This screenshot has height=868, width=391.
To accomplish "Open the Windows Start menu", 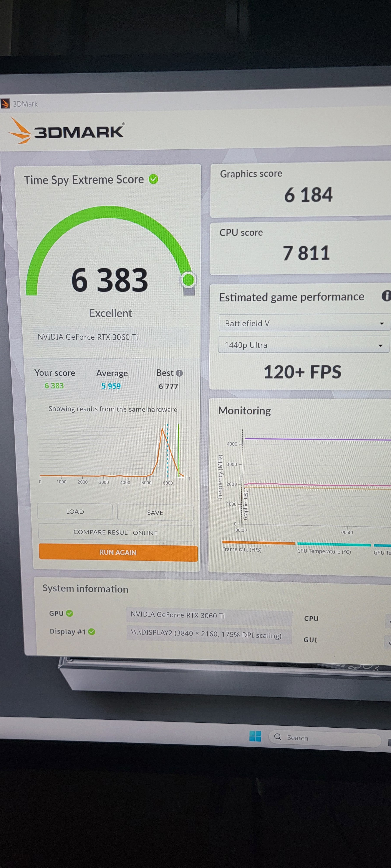I will 255,736.
